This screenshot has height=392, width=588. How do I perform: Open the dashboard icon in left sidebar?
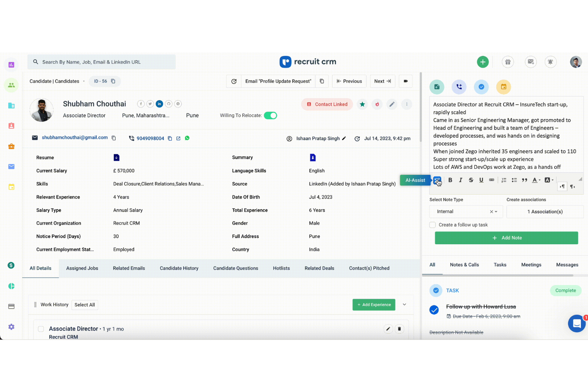[x=11, y=65]
